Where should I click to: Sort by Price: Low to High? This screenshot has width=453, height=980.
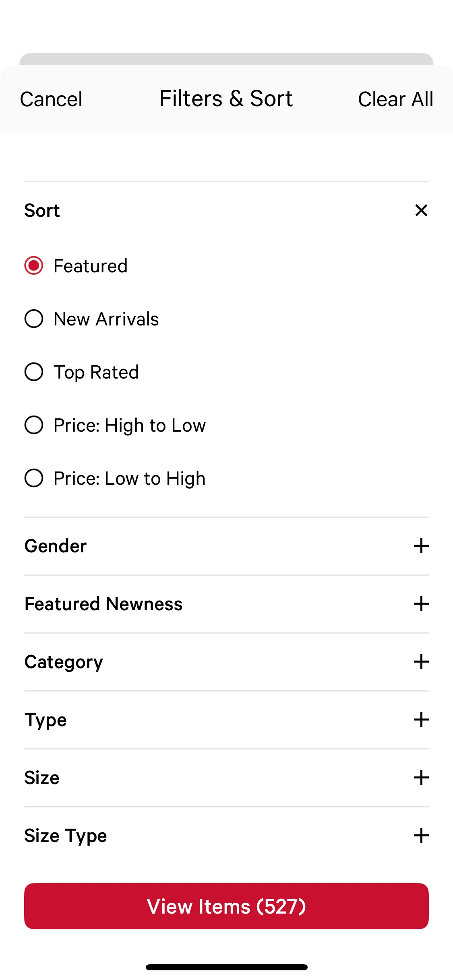pos(34,478)
